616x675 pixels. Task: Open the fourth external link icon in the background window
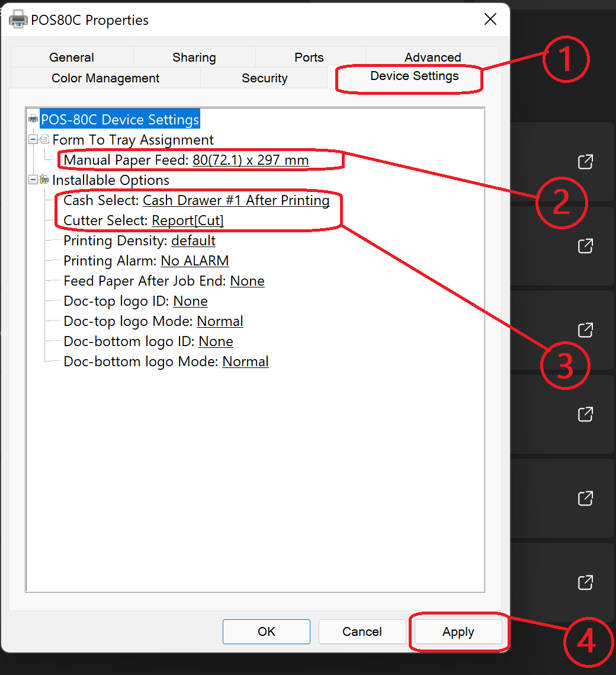click(585, 414)
